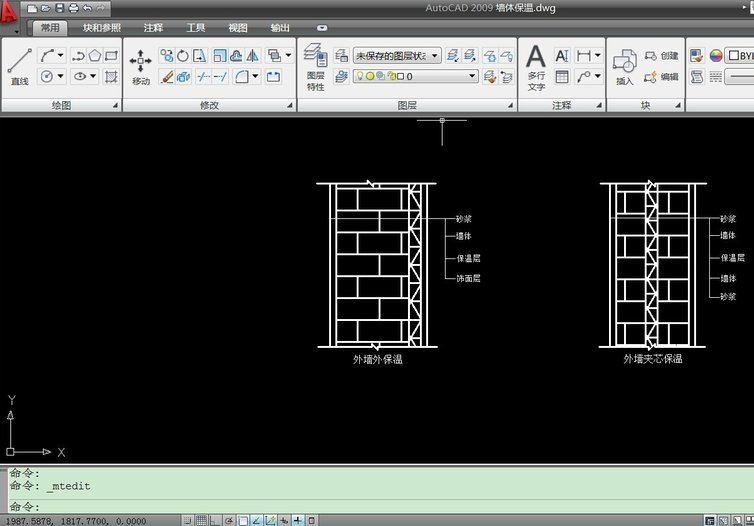Screen dimensions: 754x526
Task: Toggle Object Snap Tracking in status bar
Action: [257, 520]
